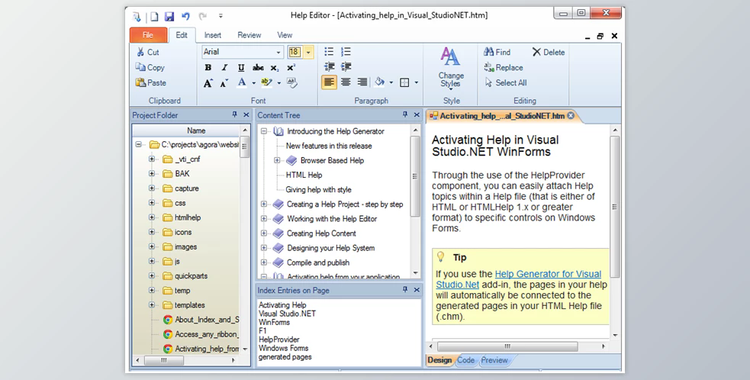Select the Giving help with style topic

click(319, 190)
